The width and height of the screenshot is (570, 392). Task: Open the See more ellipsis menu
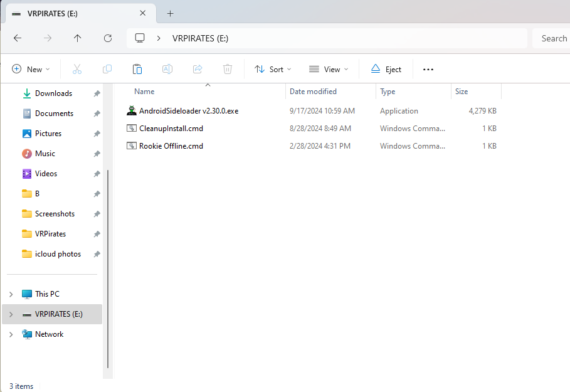(428, 69)
